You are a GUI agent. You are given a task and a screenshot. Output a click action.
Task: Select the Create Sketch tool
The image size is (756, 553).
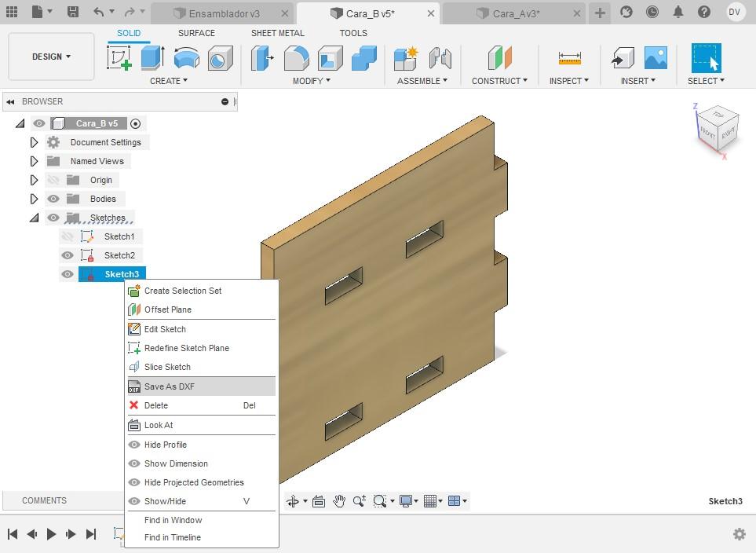(x=119, y=58)
